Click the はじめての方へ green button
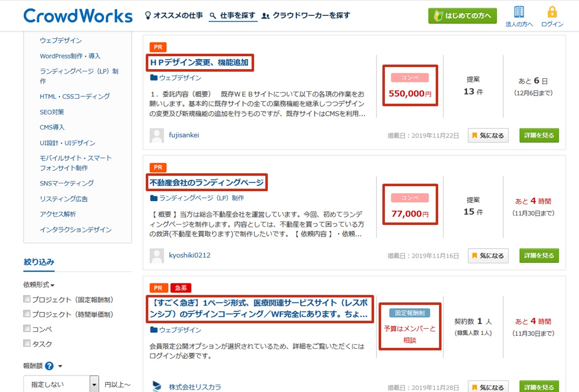The width and height of the screenshot is (579, 392). (x=462, y=16)
